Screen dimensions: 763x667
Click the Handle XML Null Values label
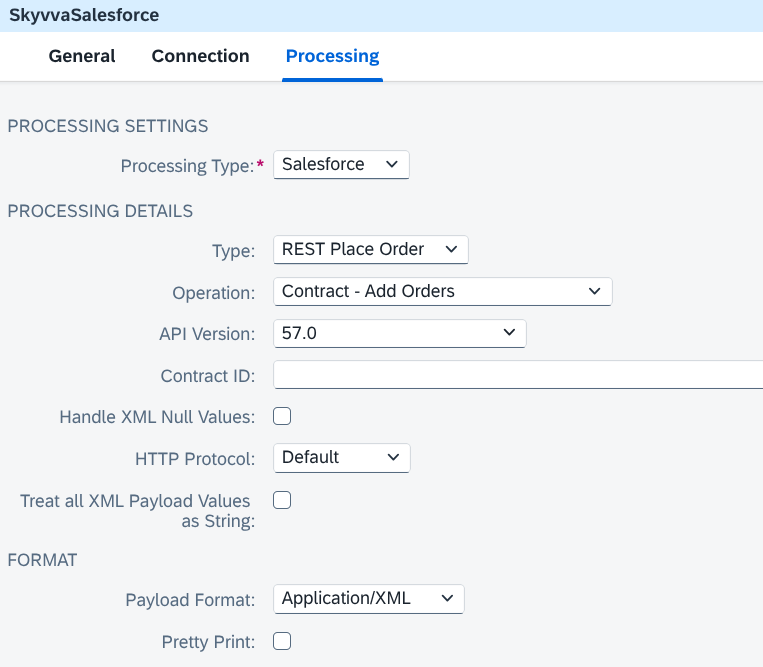[157, 417]
